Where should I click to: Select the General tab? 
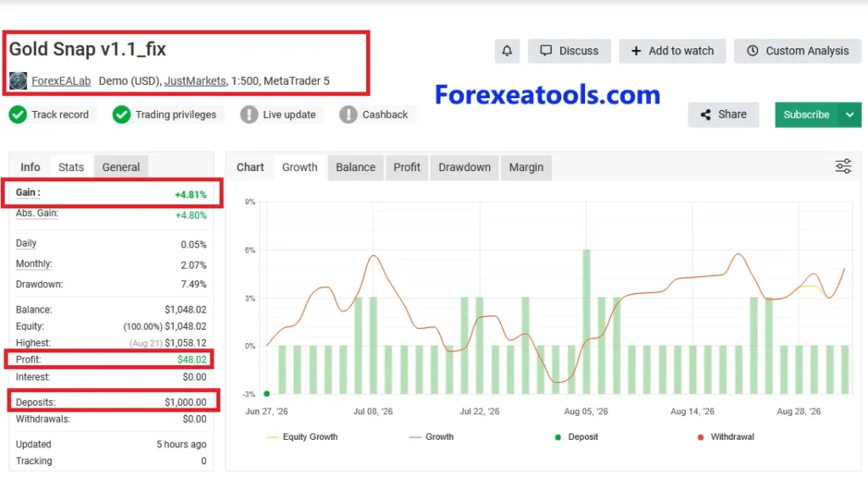pos(120,167)
